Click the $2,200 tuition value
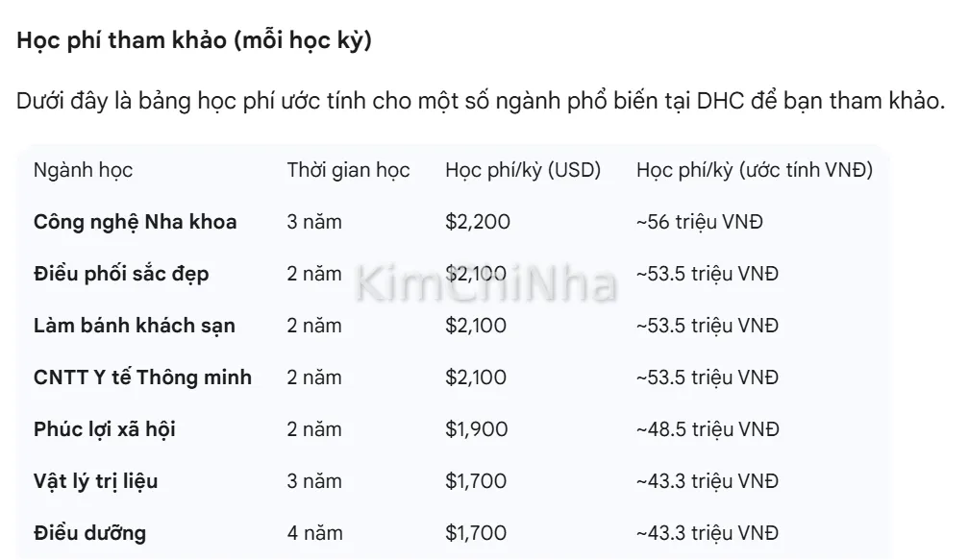The image size is (969, 560). point(477,222)
